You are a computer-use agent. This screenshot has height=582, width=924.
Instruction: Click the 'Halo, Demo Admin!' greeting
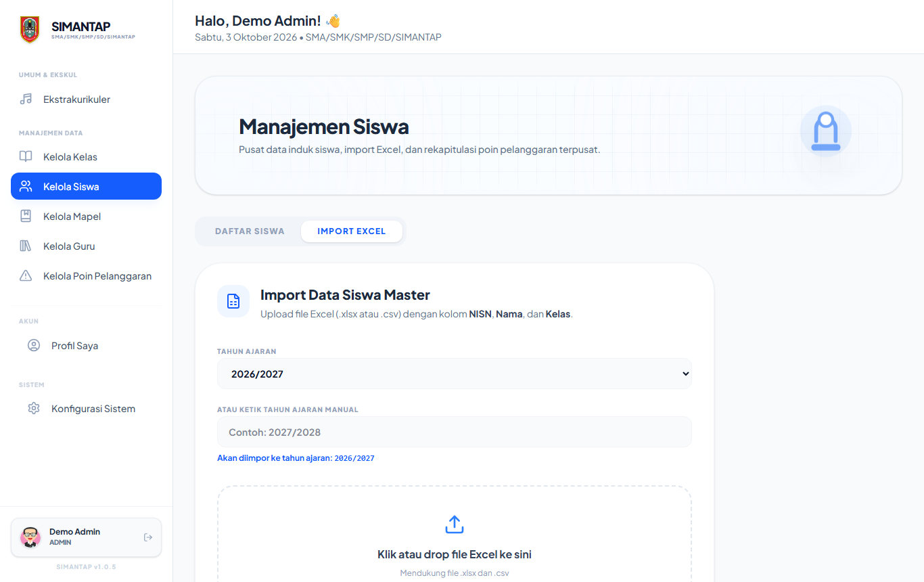pyautogui.click(x=268, y=21)
